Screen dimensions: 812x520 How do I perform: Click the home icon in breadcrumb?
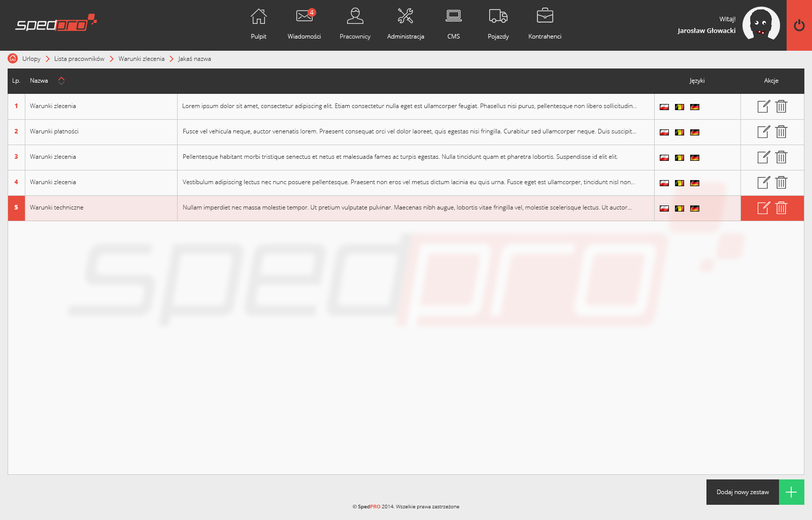pos(13,58)
